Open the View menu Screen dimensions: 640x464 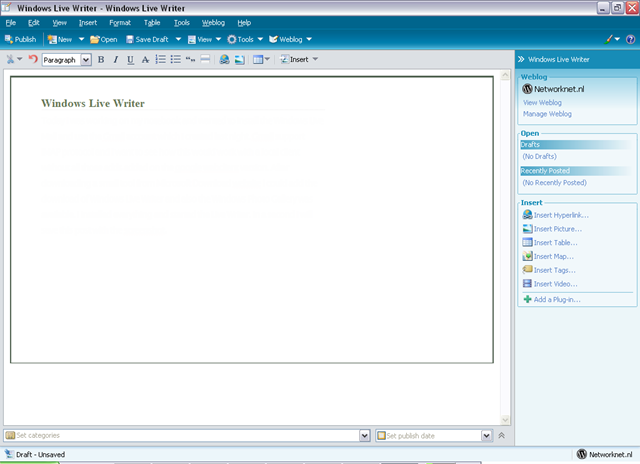click(59, 23)
